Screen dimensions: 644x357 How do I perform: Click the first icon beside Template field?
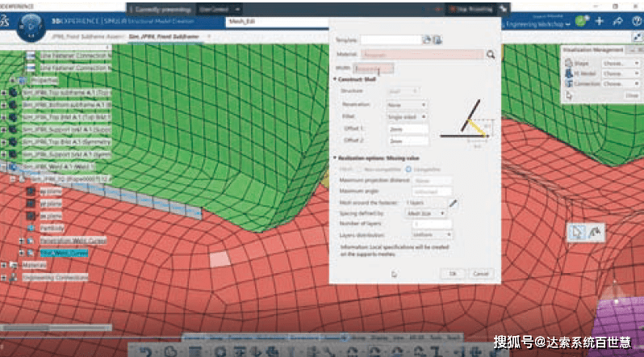click(428, 39)
